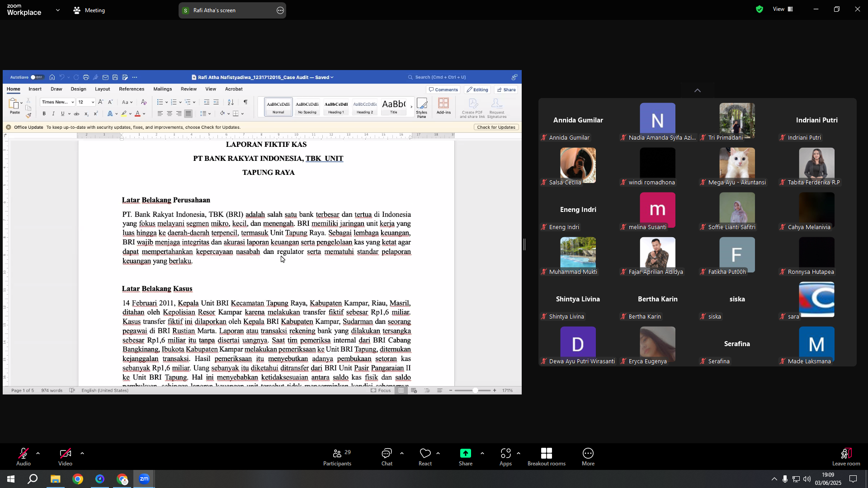Open the Zoom View layout menu
The width and height of the screenshot is (868, 488).
pyautogui.click(x=783, y=9)
